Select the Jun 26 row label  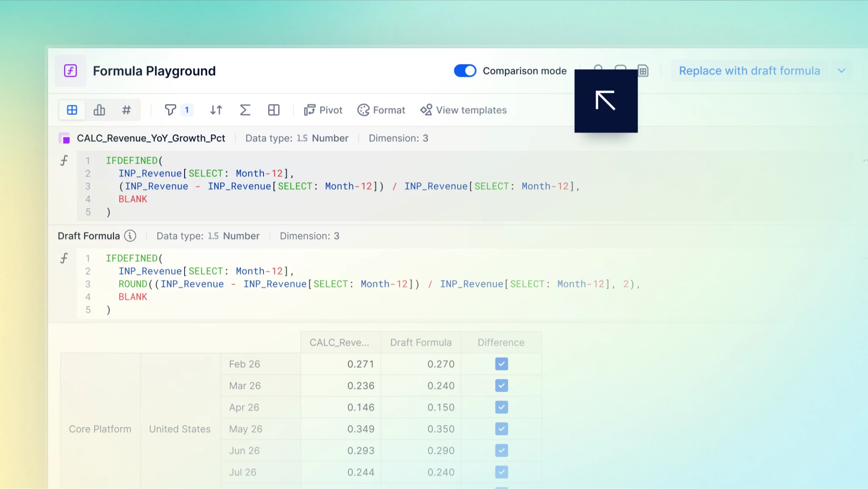tap(260, 450)
